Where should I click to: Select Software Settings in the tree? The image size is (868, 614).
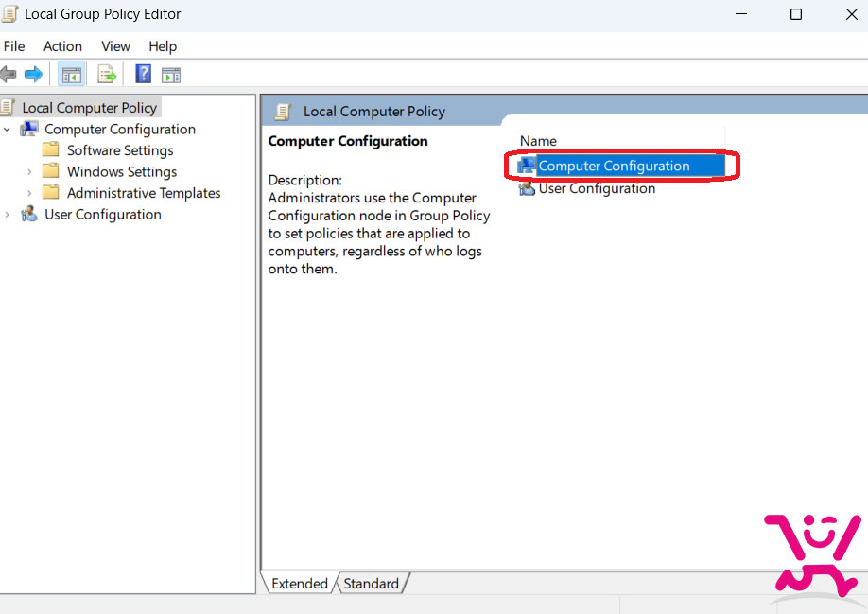click(120, 150)
